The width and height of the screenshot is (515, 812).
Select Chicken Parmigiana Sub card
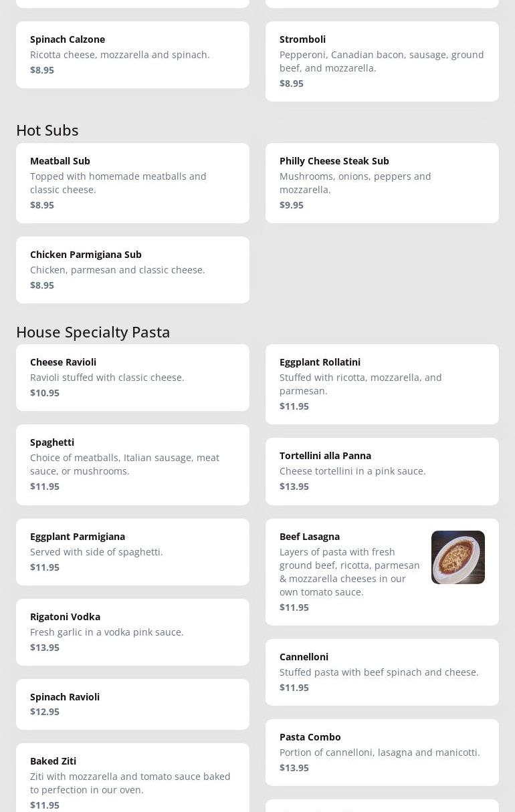[x=132, y=270]
